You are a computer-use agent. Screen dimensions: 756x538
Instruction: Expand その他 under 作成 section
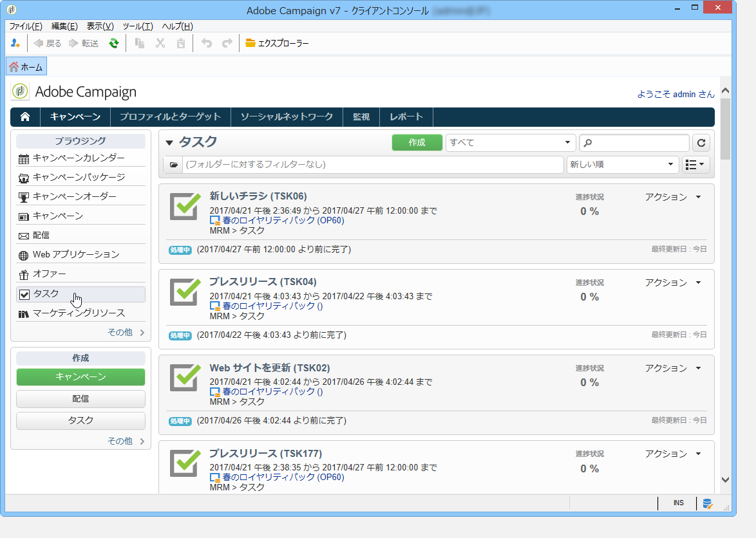126,441
